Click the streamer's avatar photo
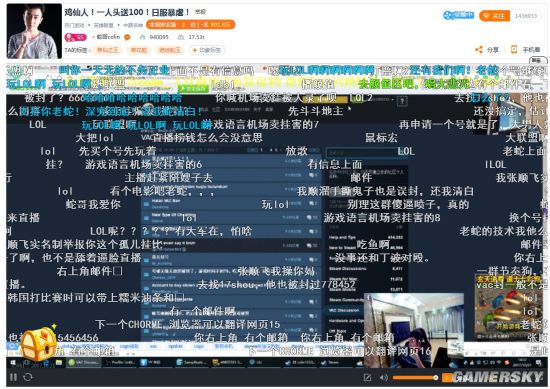Image resolution: width=550 pixels, height=389 pixels. pyautogui.click(x=34, y=31)
